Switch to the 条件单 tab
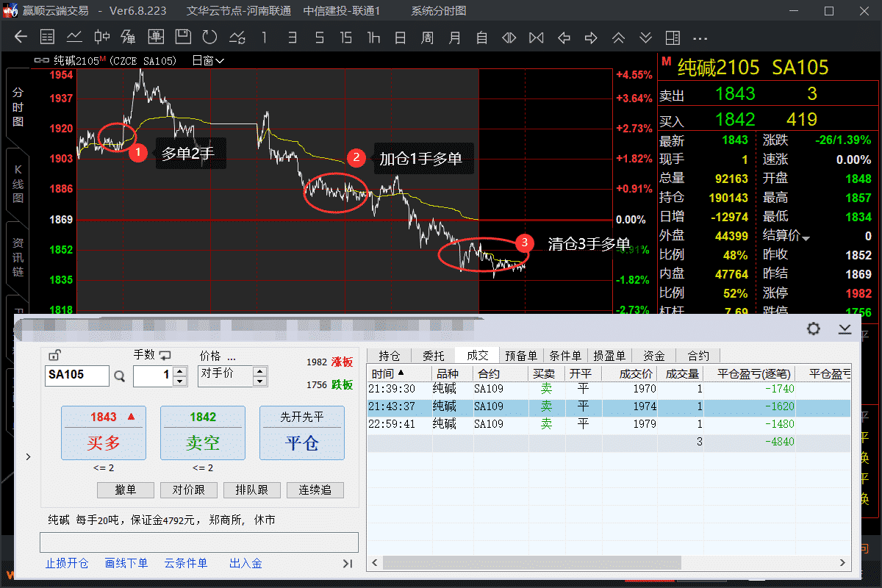This screenshot has height=588, width=882. point(564,356)
